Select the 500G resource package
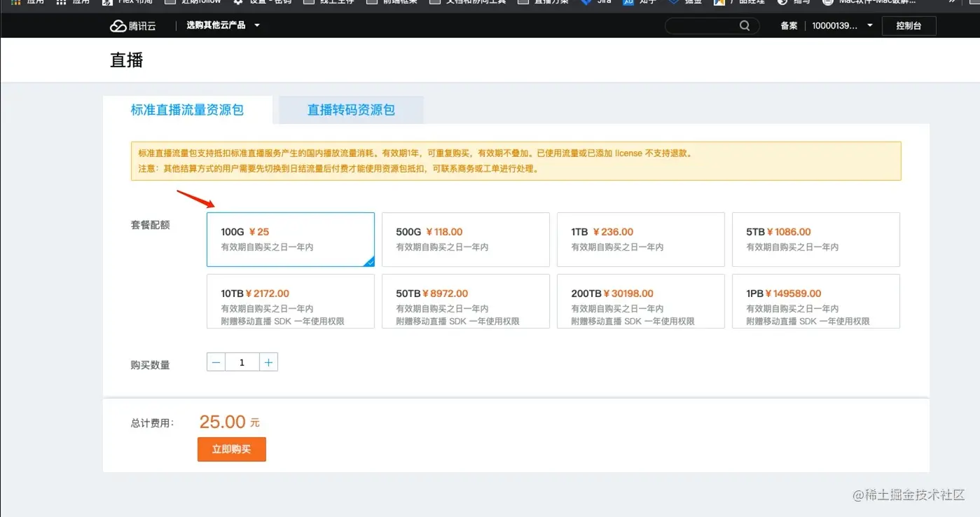This screenshot has height=517, width=980. point(465,239)
